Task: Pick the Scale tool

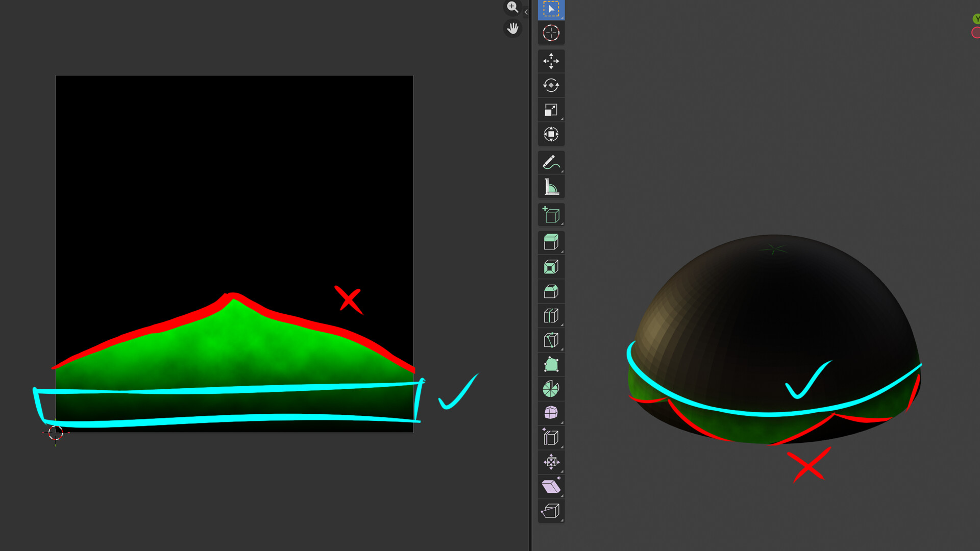Action: tap(551, 110)
